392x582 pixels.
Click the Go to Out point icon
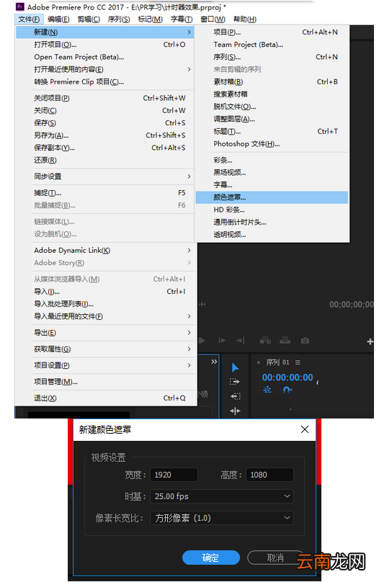click(x=241, y=341)
